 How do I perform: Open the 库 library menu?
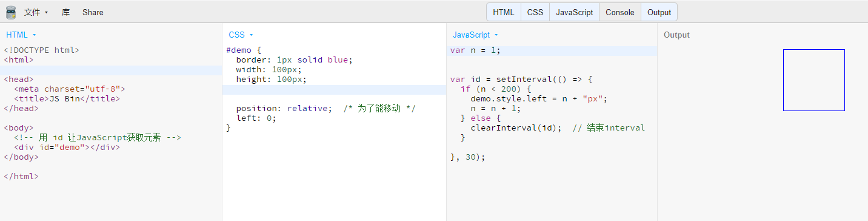pos(65,12)
